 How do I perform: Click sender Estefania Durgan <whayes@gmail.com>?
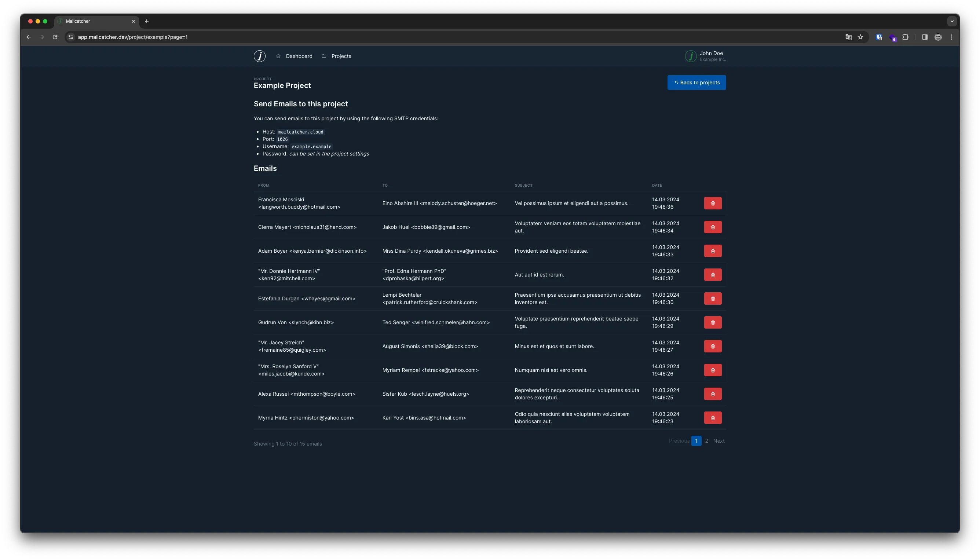pos(307,299)
